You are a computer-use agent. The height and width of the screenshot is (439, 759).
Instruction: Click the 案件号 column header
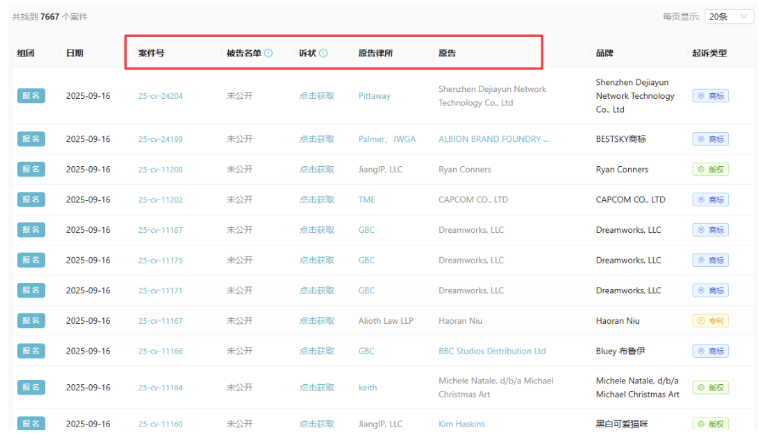[x=151, y=53]
